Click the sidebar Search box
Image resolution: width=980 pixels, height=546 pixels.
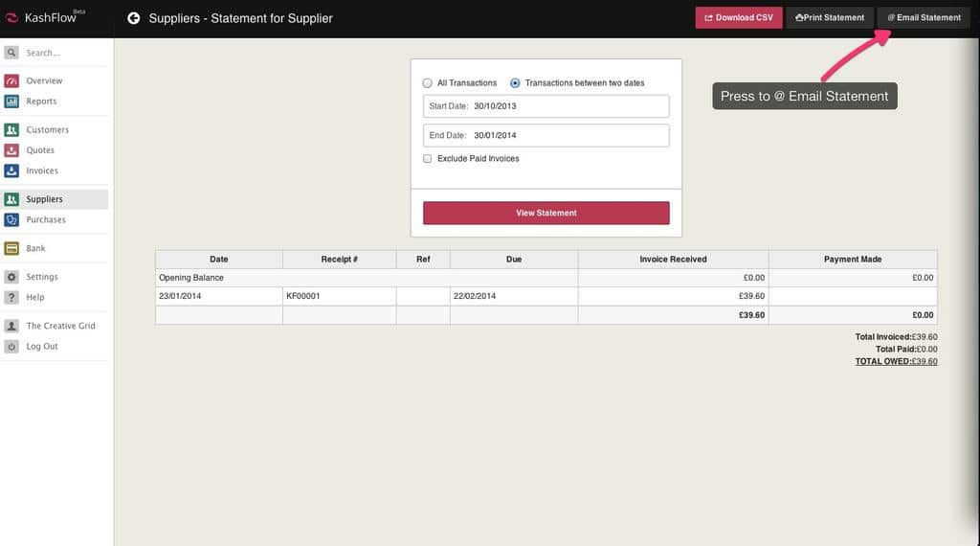pyautogui.click(x=56, y=53)
